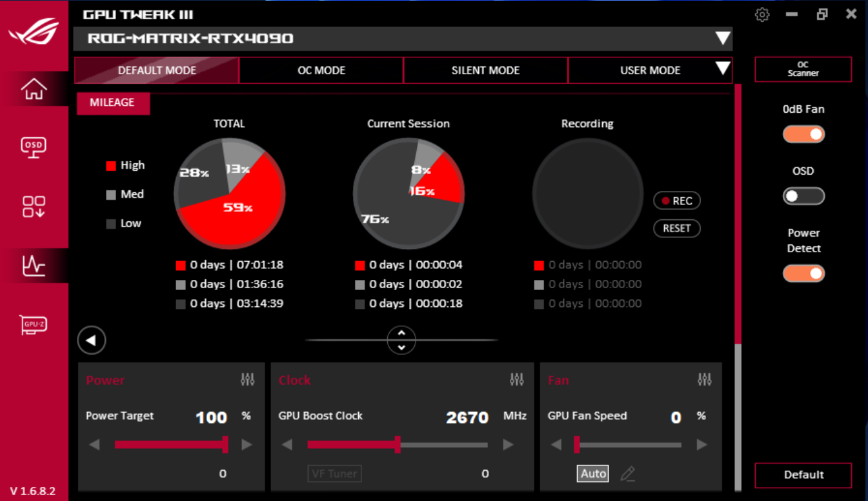This screenshot has height=501, width=868.
Task: Edit fan curve pencil icon
Action: (627, 474)
